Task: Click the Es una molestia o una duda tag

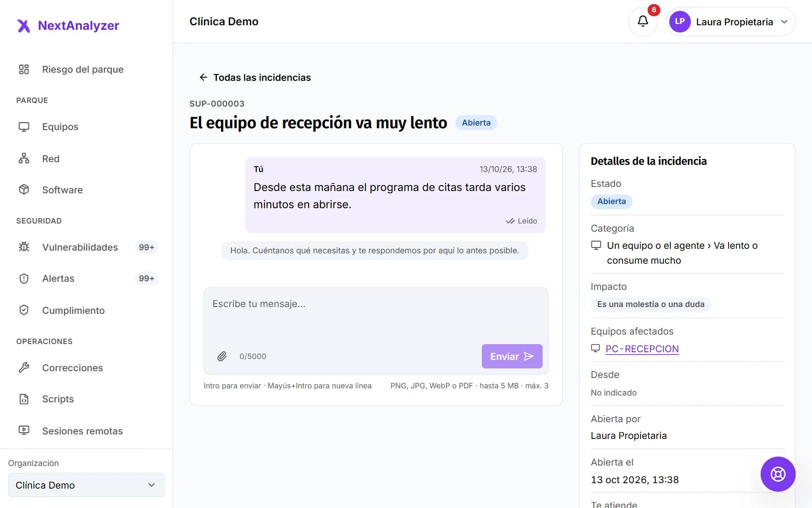Action: click(651, 304)
